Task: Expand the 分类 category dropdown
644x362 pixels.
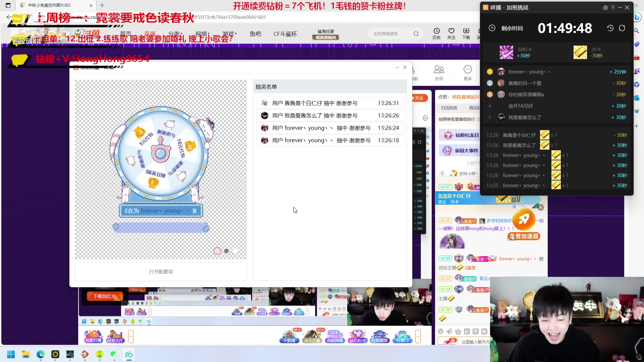Action: coord(174,34)
